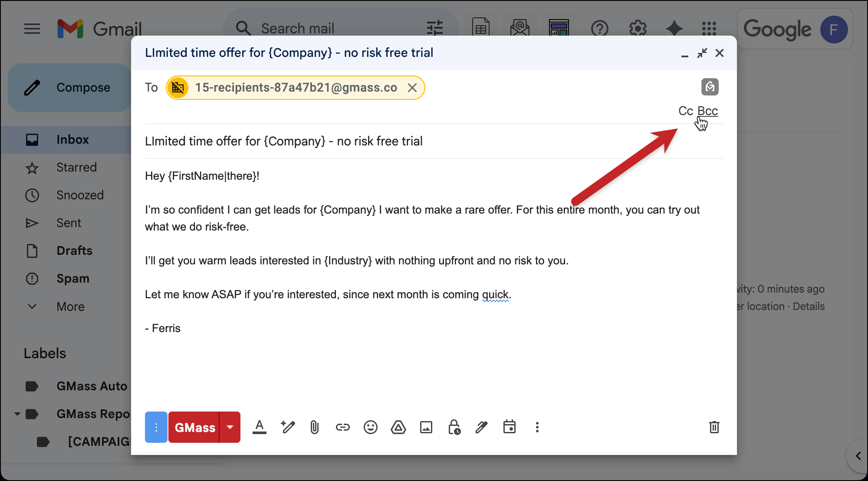
Task: Click the red GMass send button
Action: click(194, 428)
